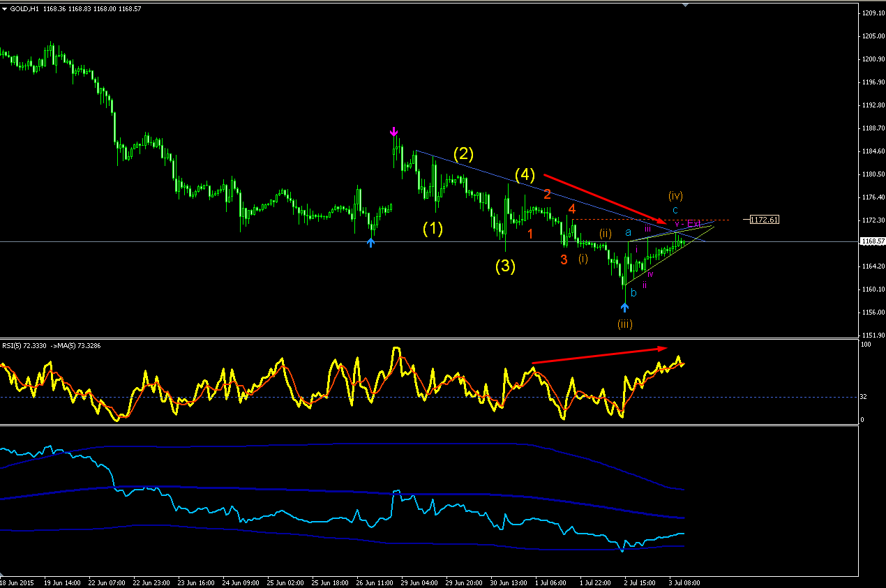Select the blue up arrow below wave b low
The image size is (886, 588).
coord(625,306)
